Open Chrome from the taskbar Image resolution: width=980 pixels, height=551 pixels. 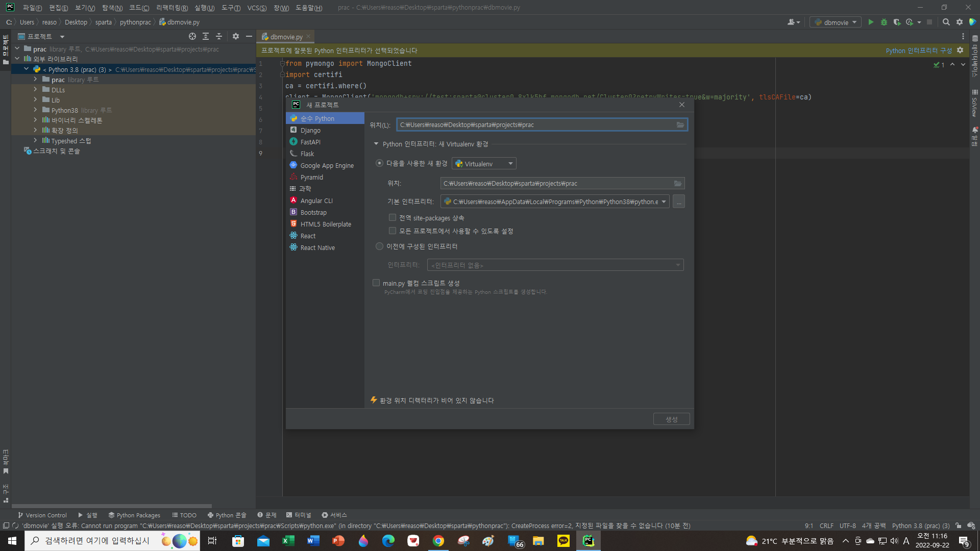(x=438, y=541)
